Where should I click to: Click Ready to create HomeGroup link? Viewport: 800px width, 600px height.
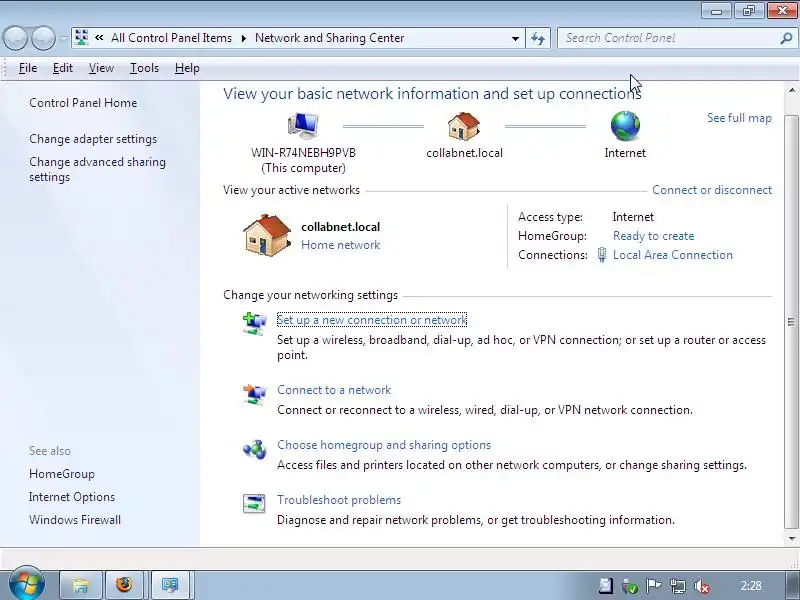653,236
